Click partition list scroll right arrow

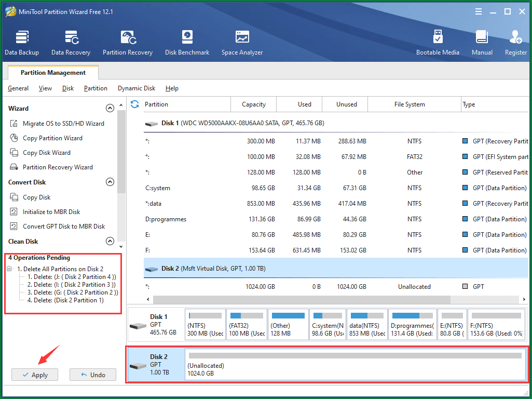524,299
